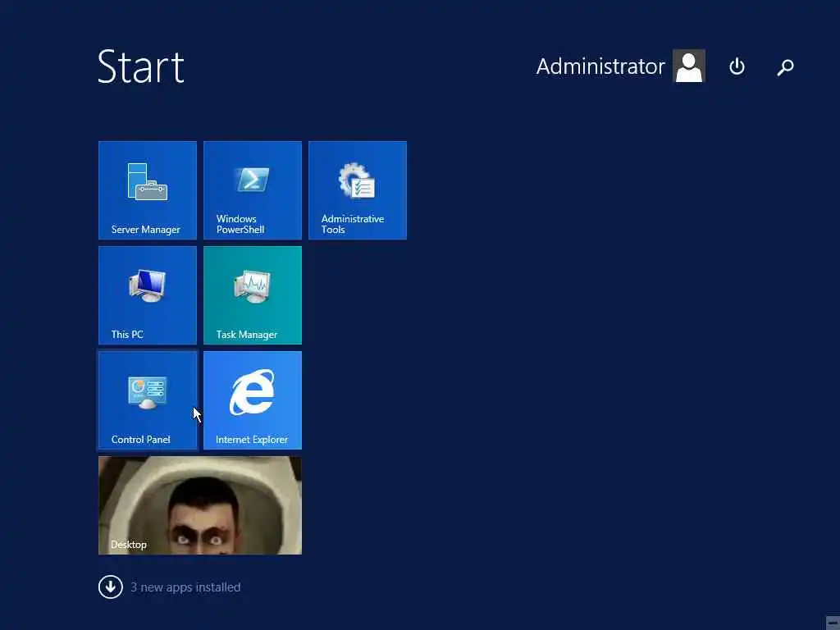Open Administrative Tools tile
The height and width of the screenshot is (630, 840).
[358, 190]
